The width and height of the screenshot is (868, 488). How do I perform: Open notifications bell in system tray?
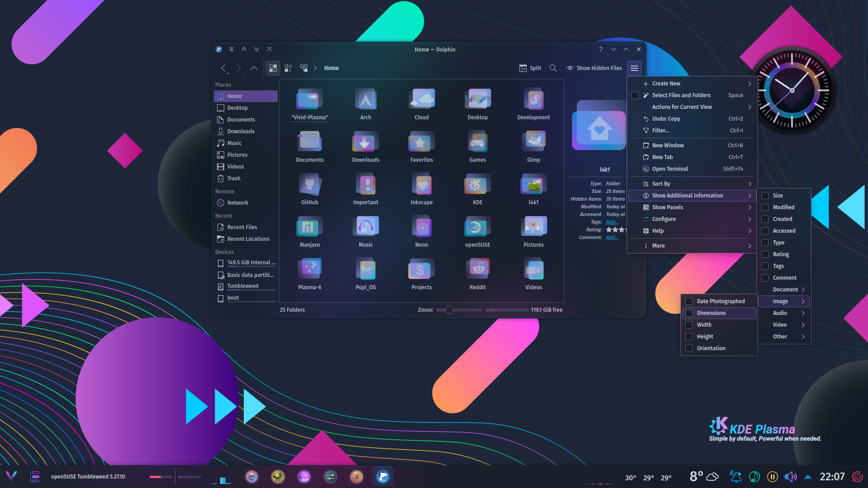[736, 477]
